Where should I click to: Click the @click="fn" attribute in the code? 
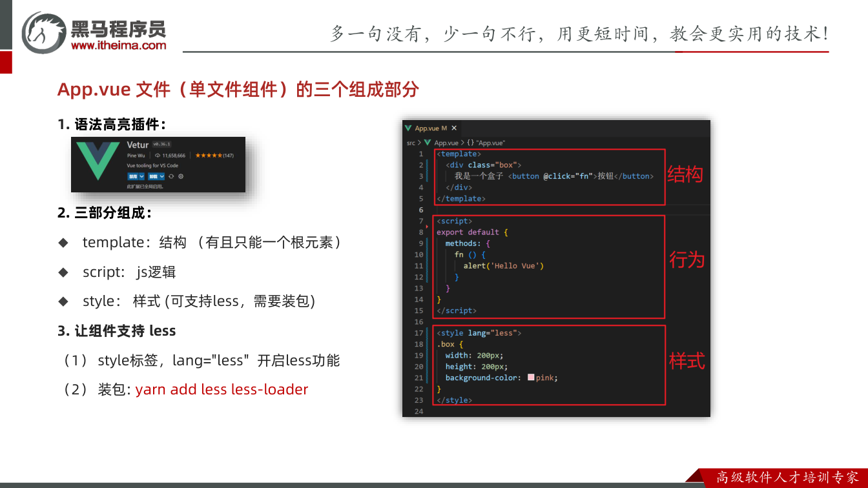point(569,176)
